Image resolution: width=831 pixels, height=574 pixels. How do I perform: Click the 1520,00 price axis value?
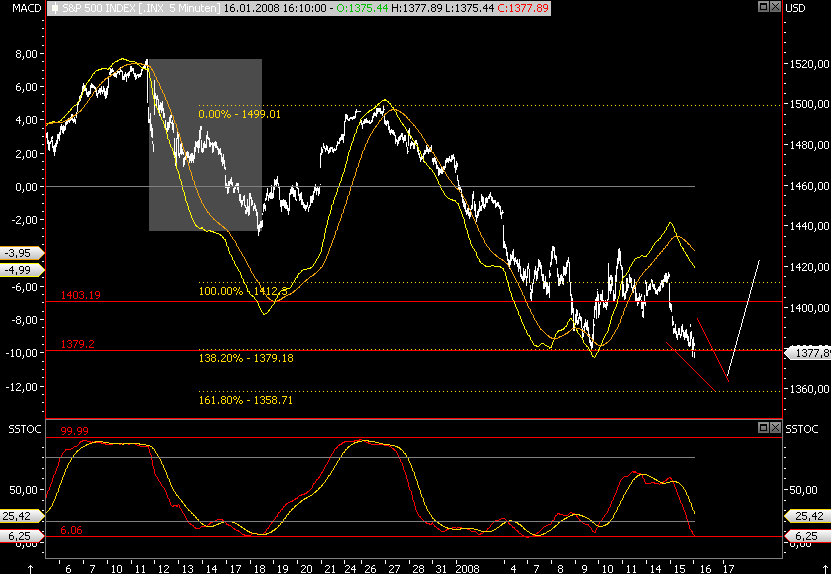807,64
